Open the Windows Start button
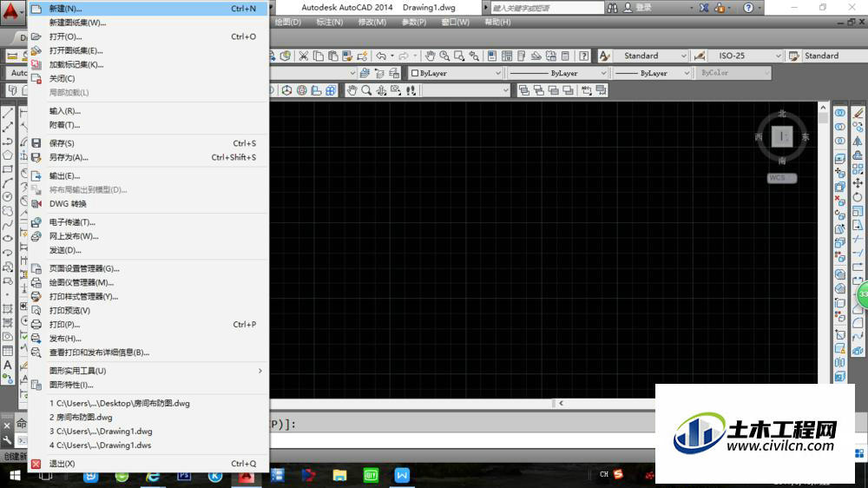This screenshot has width=868, height=488. tap(15, 475)
